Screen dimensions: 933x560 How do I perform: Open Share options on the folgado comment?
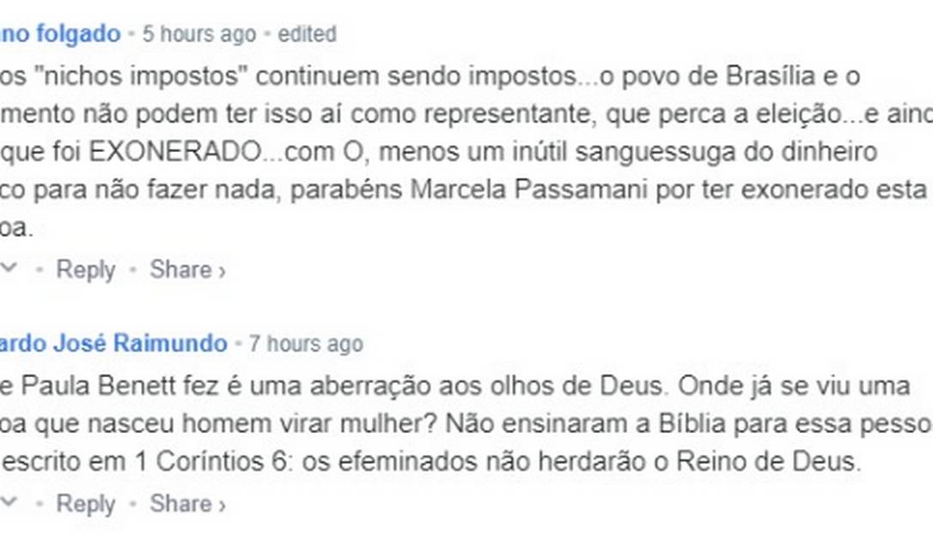(180, 269)
